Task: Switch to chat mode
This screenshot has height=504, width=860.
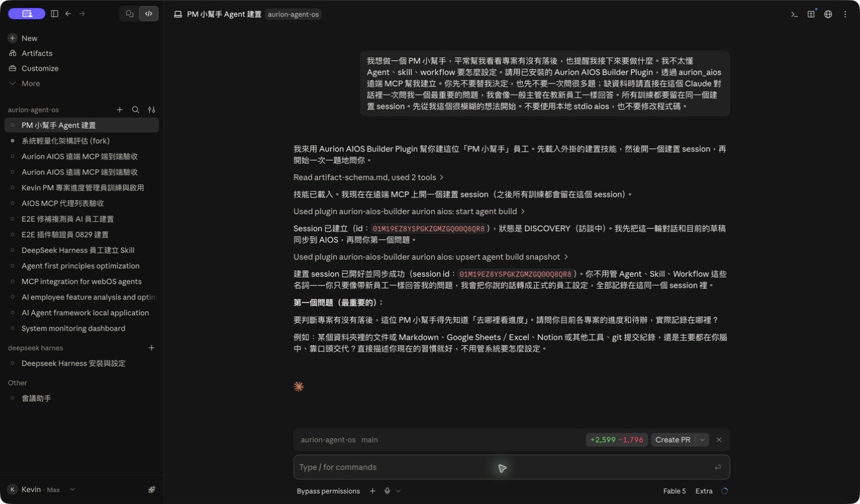Action: [129, 14]
